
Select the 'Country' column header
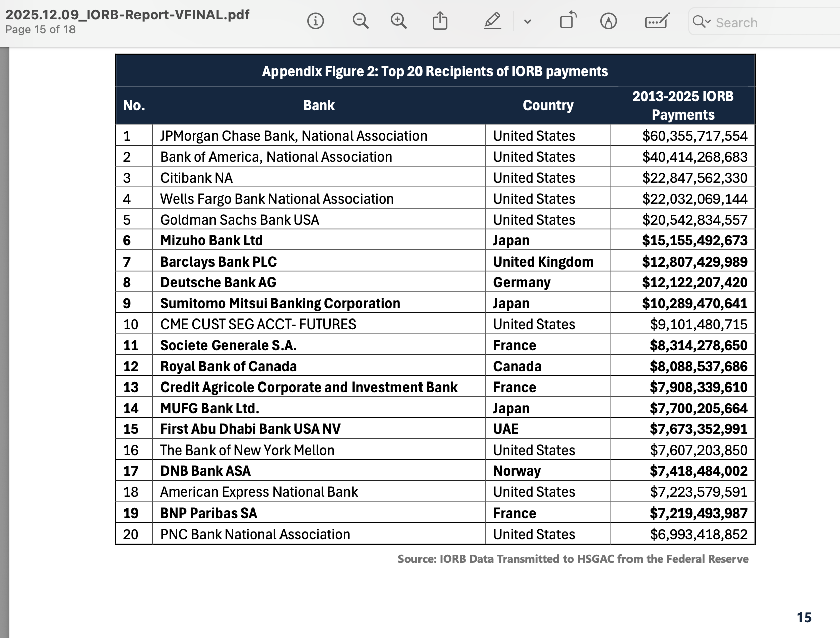tap(548, 105)
